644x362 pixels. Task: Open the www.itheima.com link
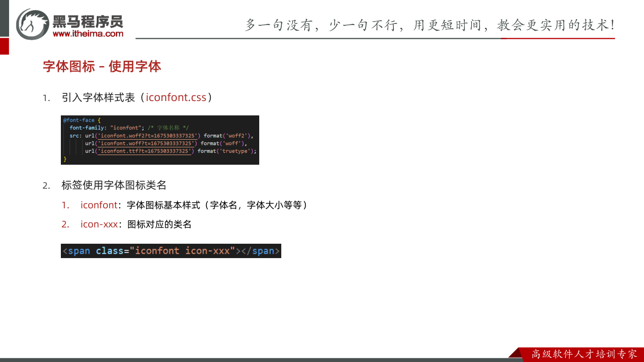click(88, 34)
